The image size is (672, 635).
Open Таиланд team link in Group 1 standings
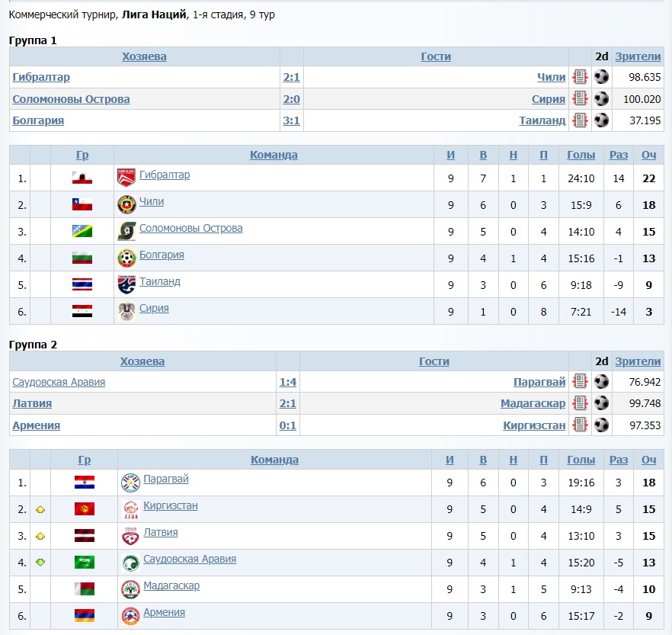159,281
